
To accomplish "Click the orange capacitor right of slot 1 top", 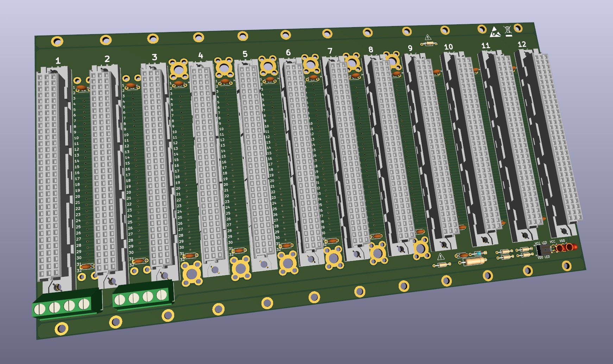I will (81, 87).
